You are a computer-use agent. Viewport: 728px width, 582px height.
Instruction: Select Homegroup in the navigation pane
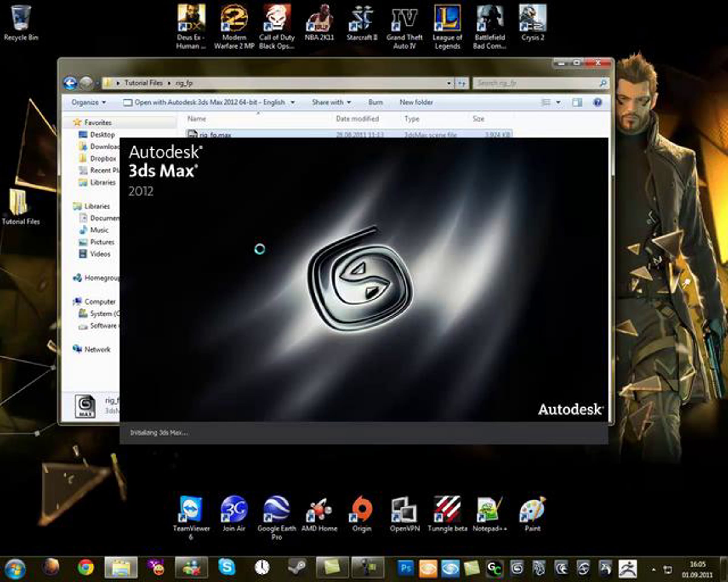[x=96, y=278]
